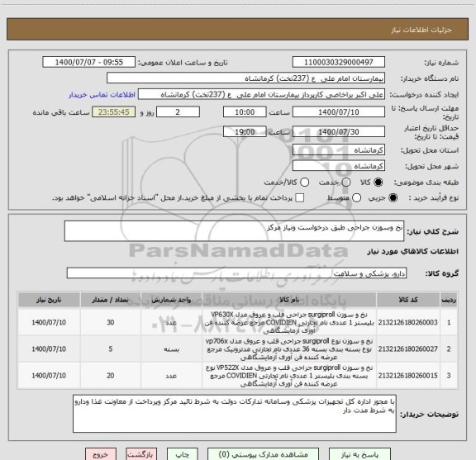The image size is (476, 460).
Task: Click مشاهده مدارک پیوستی (0) button
Action: click(x=263, y=454)
